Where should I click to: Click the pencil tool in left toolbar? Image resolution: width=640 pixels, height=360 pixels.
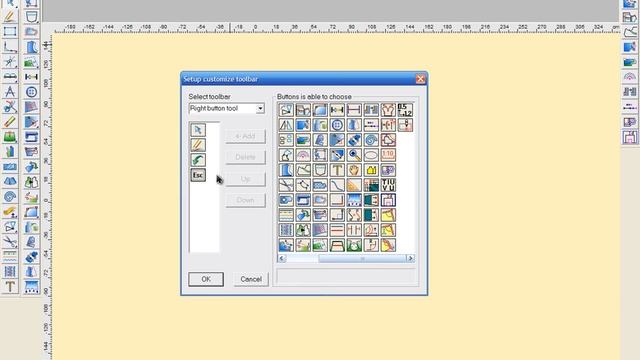(x=10, y=16)
